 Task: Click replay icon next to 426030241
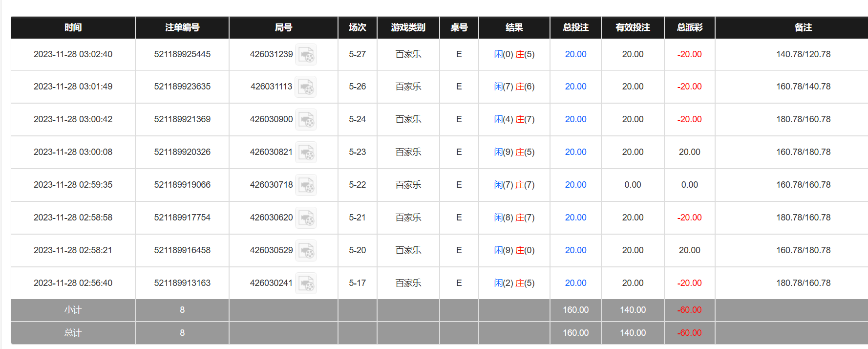306,284
